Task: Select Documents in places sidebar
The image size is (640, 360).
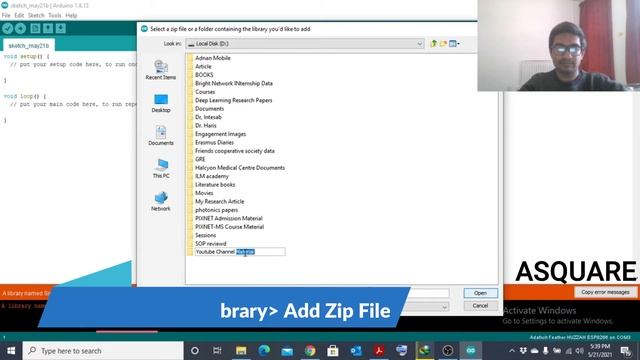Action: [161, 136]
